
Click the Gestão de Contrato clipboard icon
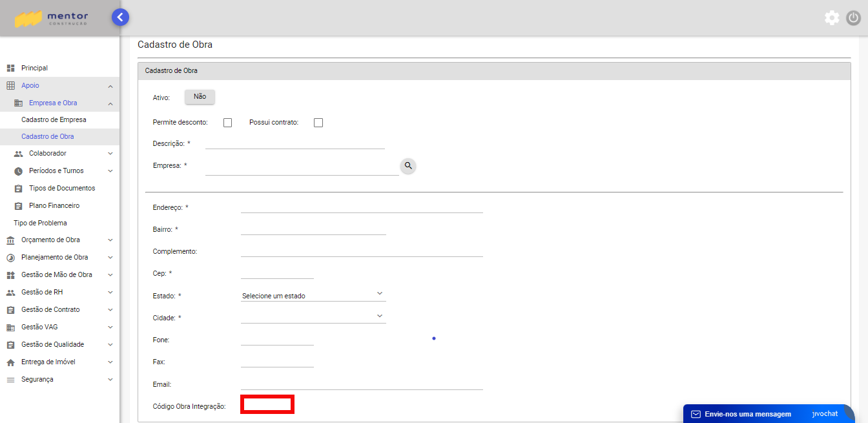[x=10, y=310]
